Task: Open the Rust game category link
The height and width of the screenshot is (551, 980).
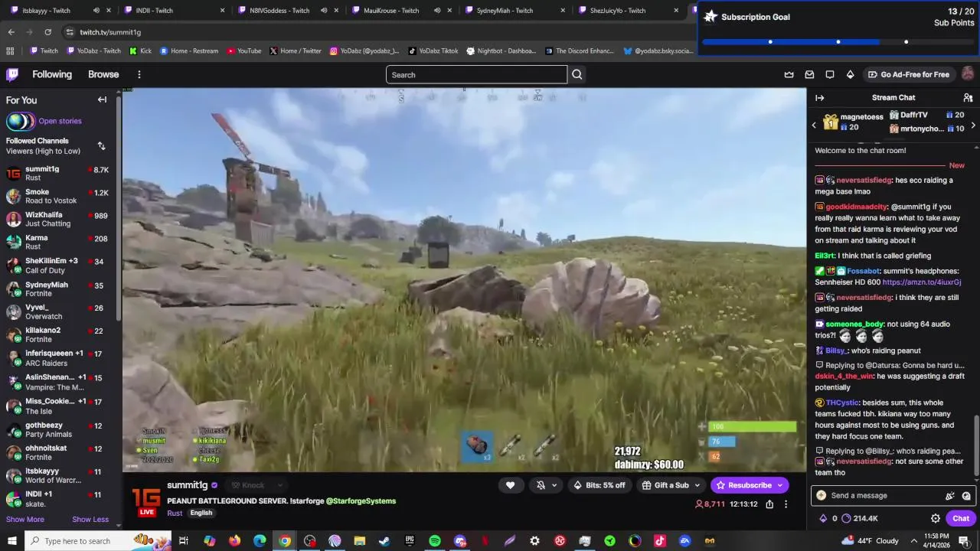Action: click(175, 514)
